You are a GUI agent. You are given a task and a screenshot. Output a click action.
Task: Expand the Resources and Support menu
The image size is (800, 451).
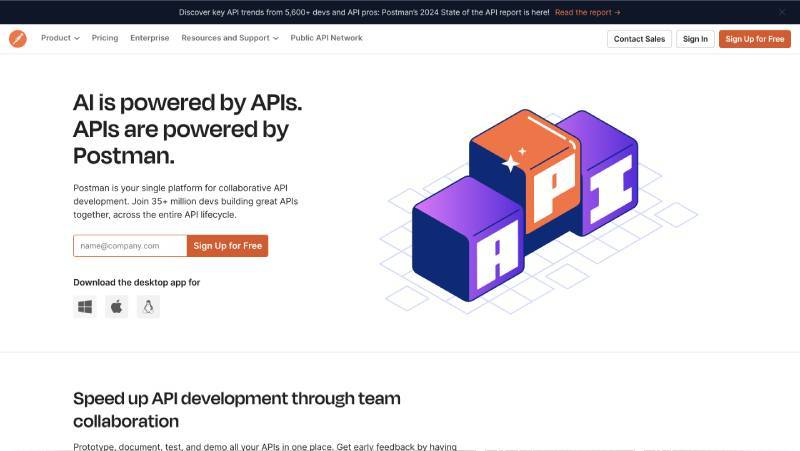pos(230,38)
